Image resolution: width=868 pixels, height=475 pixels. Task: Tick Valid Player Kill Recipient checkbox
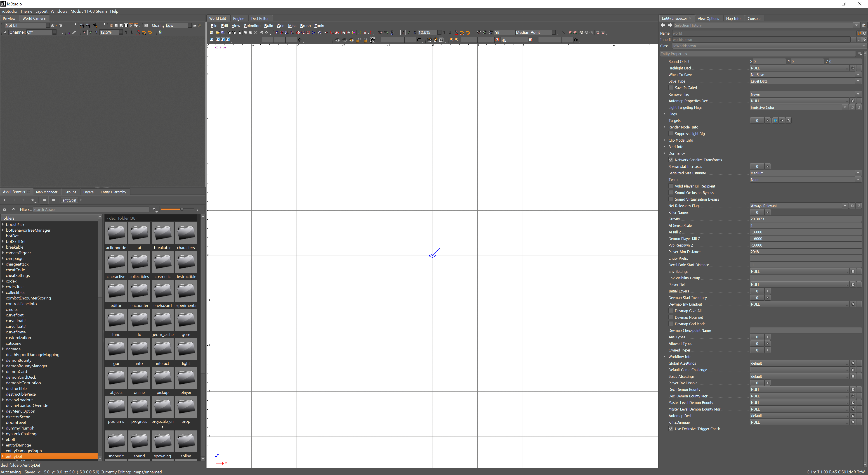click(671, 186)
